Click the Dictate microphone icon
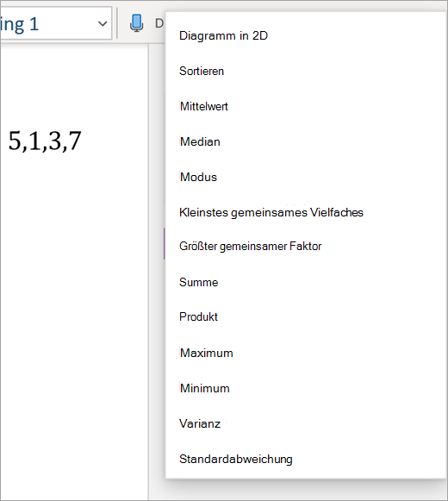Viewport: 448px width, 501px height. (137, 23)
